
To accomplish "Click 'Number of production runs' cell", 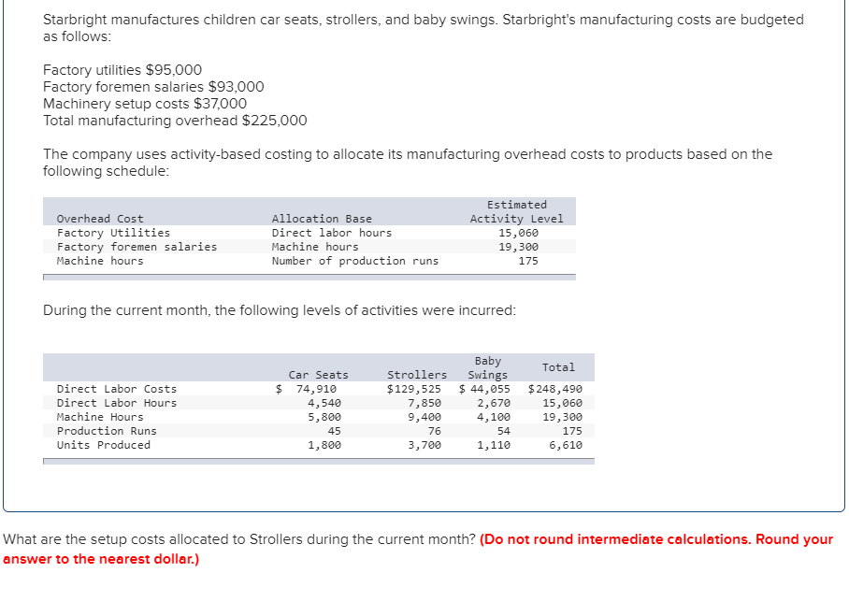I will point(355,261).
